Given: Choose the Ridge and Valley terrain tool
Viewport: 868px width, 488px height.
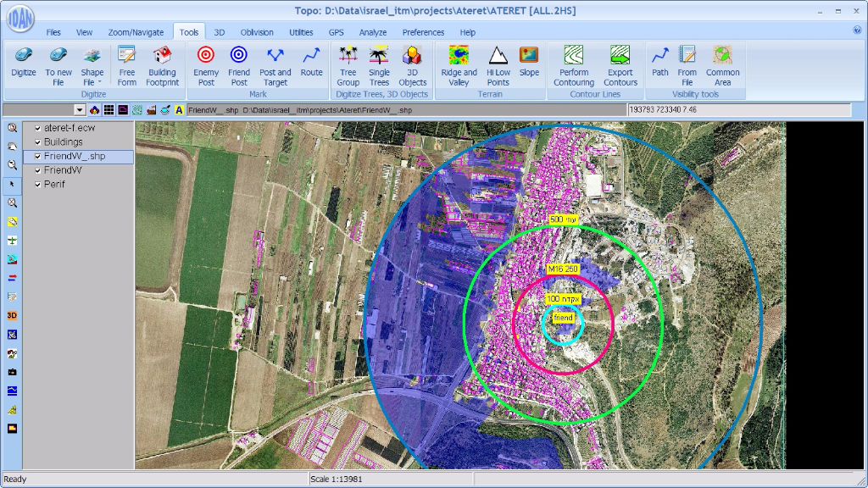Looking at the screenshot, I should [x=459, y=65].
